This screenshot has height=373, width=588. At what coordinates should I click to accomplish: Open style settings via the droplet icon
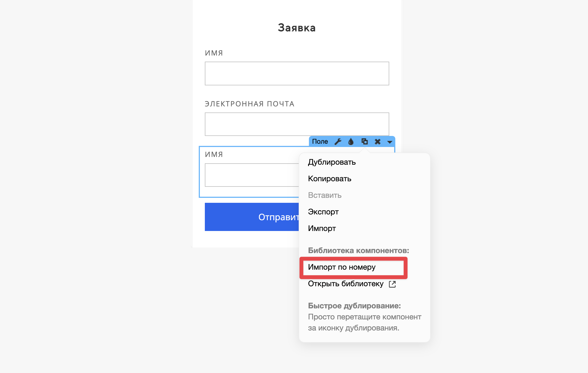351,141
